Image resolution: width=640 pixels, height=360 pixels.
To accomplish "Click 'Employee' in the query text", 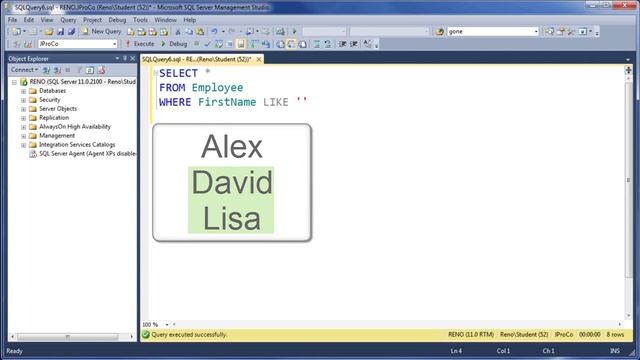I will click(x=217, y=88).
